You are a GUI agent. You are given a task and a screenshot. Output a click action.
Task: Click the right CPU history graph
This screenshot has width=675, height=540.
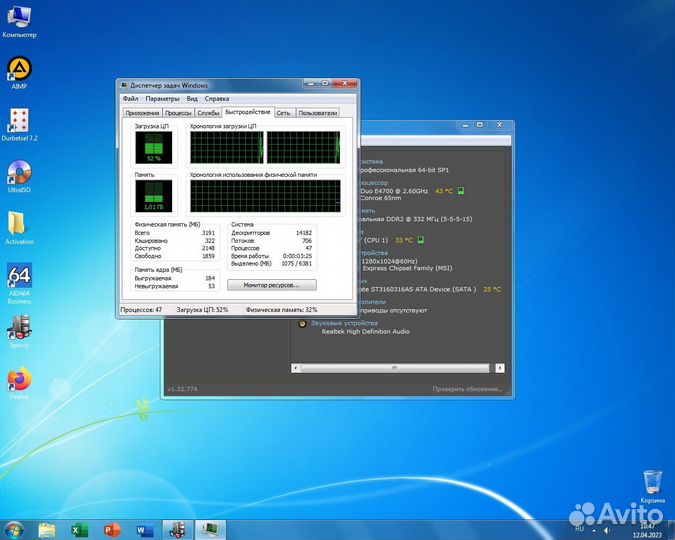point(303,148)
